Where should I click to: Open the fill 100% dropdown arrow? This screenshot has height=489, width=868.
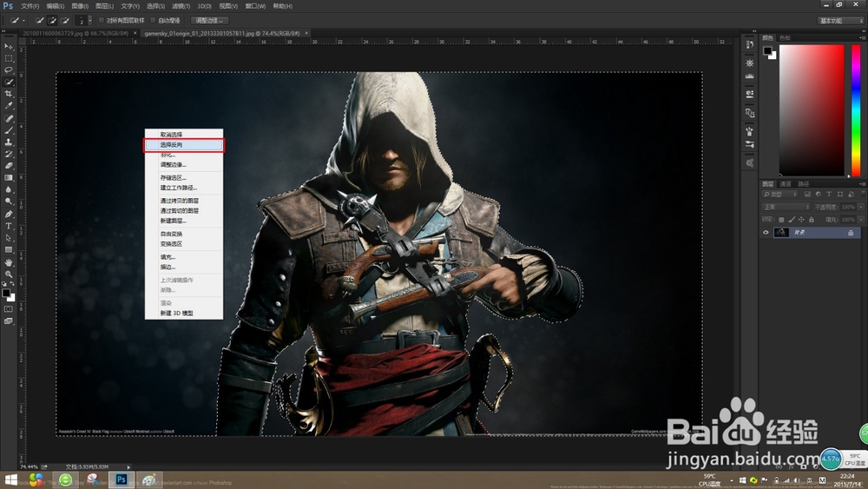click(x=860, y=220)
